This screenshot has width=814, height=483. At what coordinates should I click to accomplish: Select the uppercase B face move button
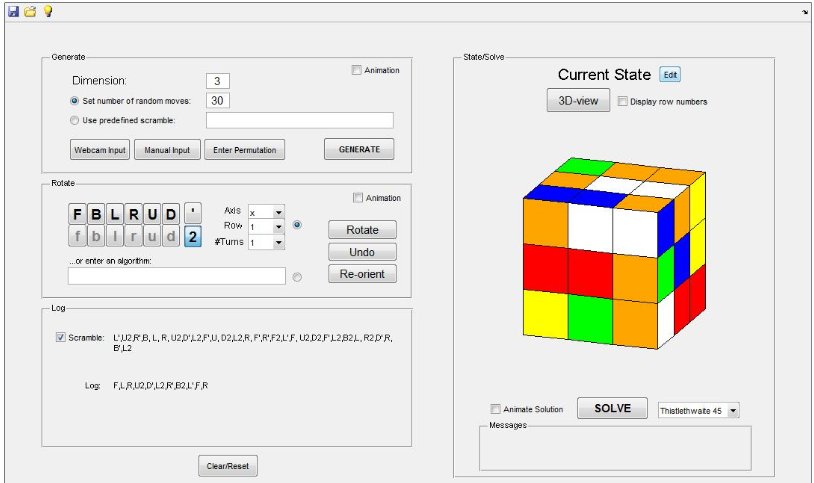[x=96, y=214]
